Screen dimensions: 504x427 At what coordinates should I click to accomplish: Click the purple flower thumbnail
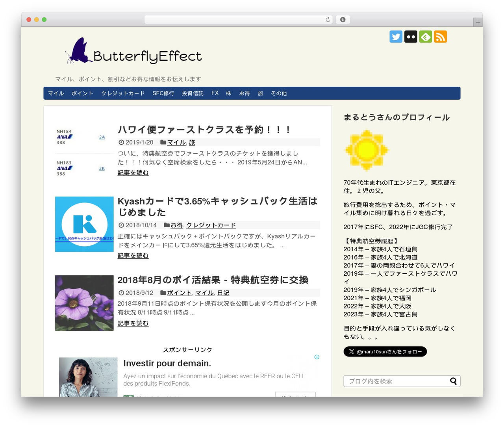84,303
